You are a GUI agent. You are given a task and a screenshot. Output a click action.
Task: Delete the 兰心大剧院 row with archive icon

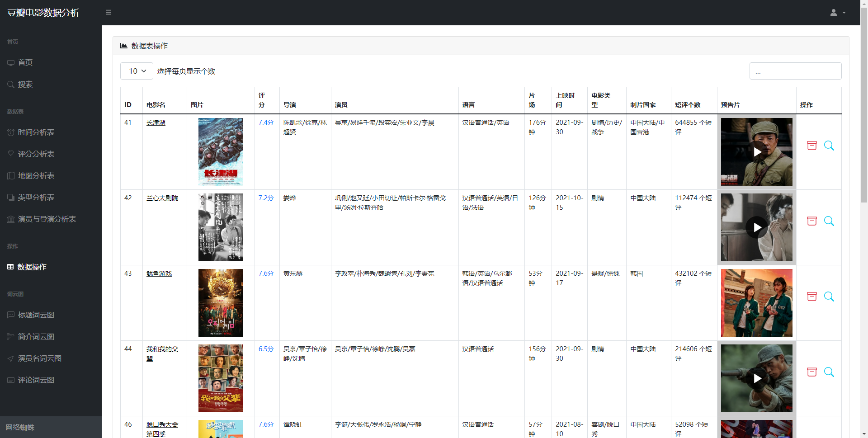click(812, 221)
